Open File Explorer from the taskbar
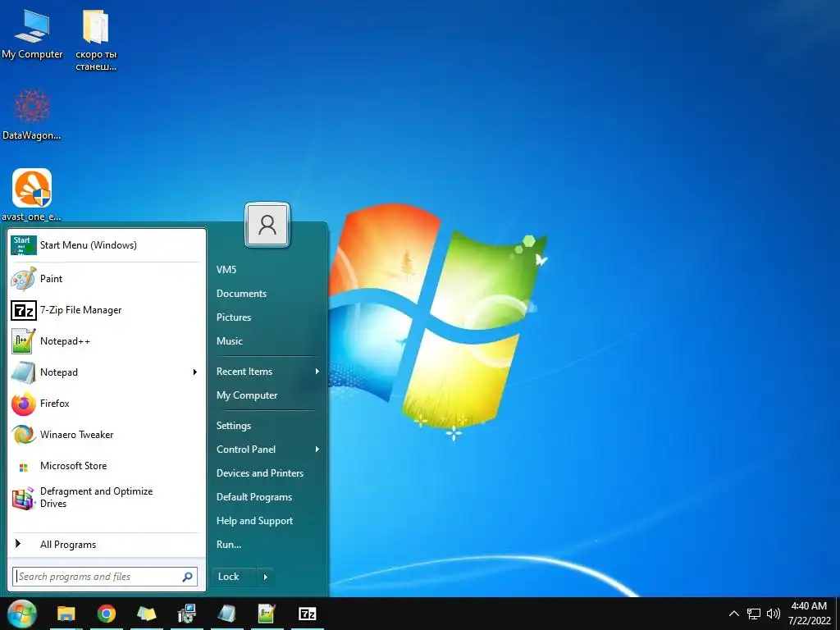This screenshot has width=840, height=630. (66, 614)
